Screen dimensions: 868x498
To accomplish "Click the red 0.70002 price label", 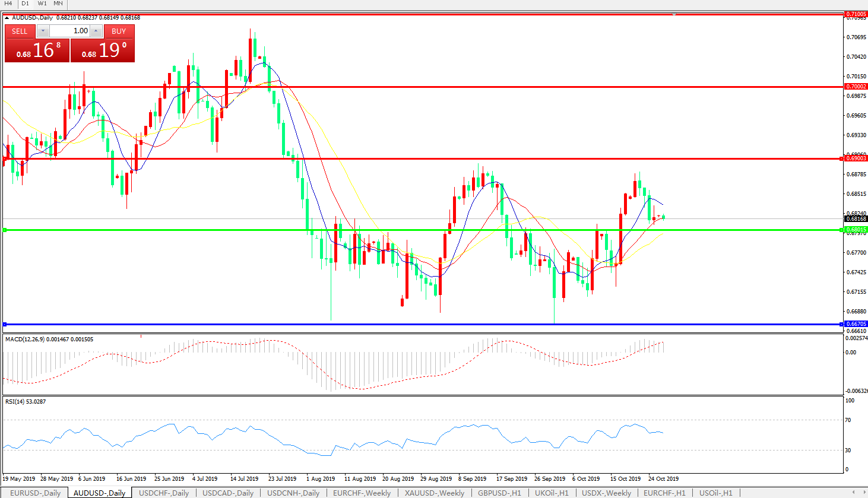I will click(856, 87).
